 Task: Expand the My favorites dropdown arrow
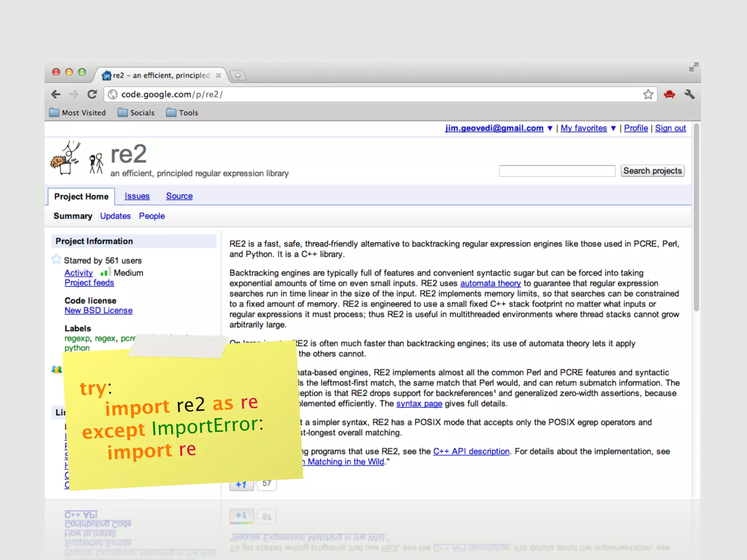pyautogui.click(x=614, y=128)
